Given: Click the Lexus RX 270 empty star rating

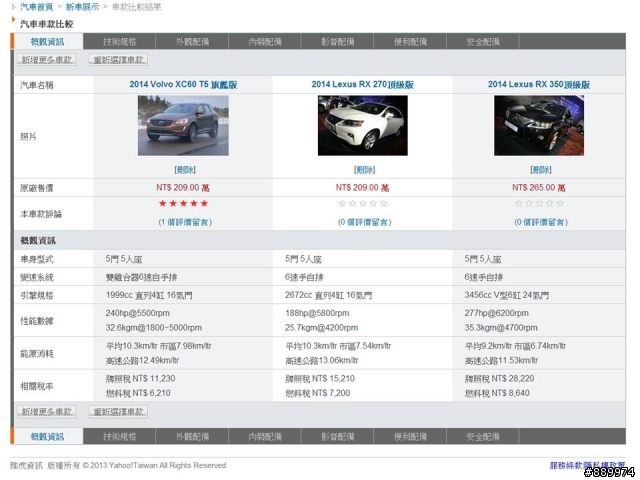Looking at the screenshot, I should pyautogui.click(x=363, y=203).
